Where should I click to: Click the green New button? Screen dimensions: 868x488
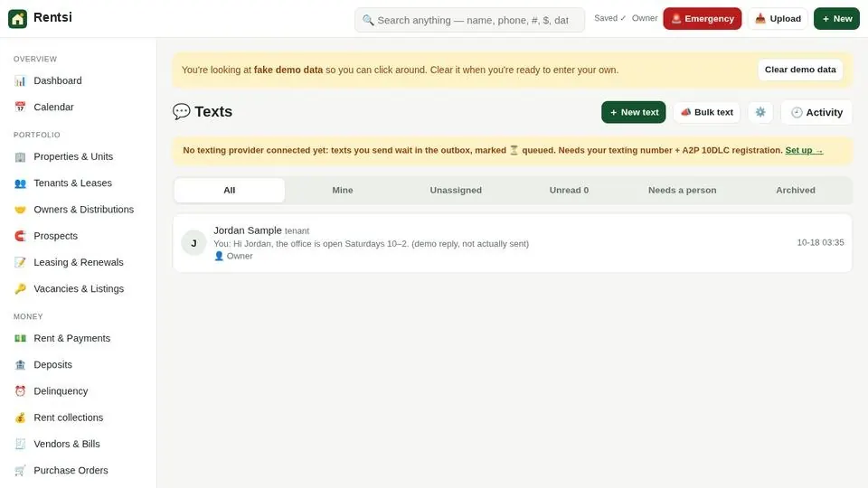point(836,19)
